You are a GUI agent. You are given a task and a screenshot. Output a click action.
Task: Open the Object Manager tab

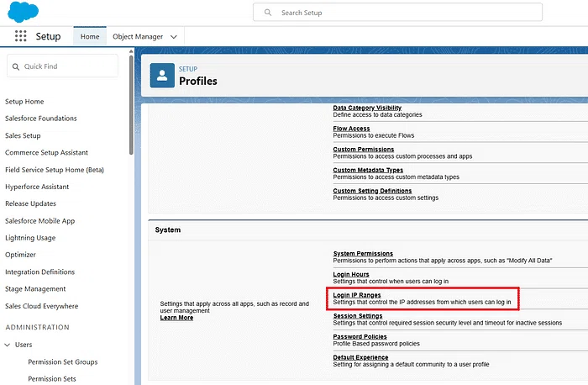pos(138,36)
